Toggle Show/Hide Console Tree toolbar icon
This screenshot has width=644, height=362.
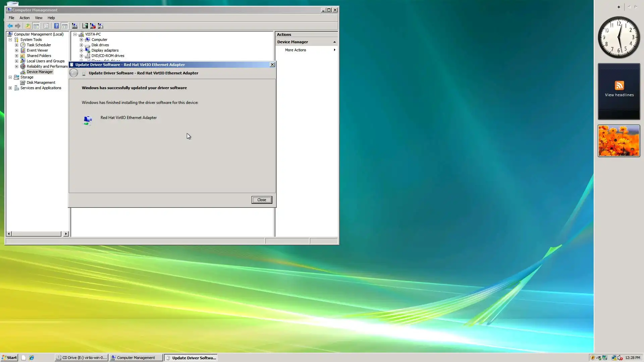pos(36,26)
